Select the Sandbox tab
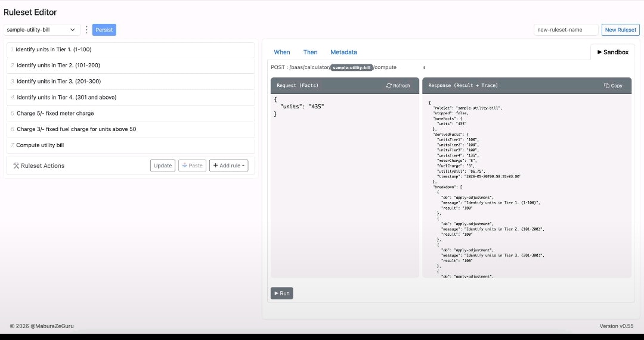This screenshot has width=644, height=340. [613, 52]
